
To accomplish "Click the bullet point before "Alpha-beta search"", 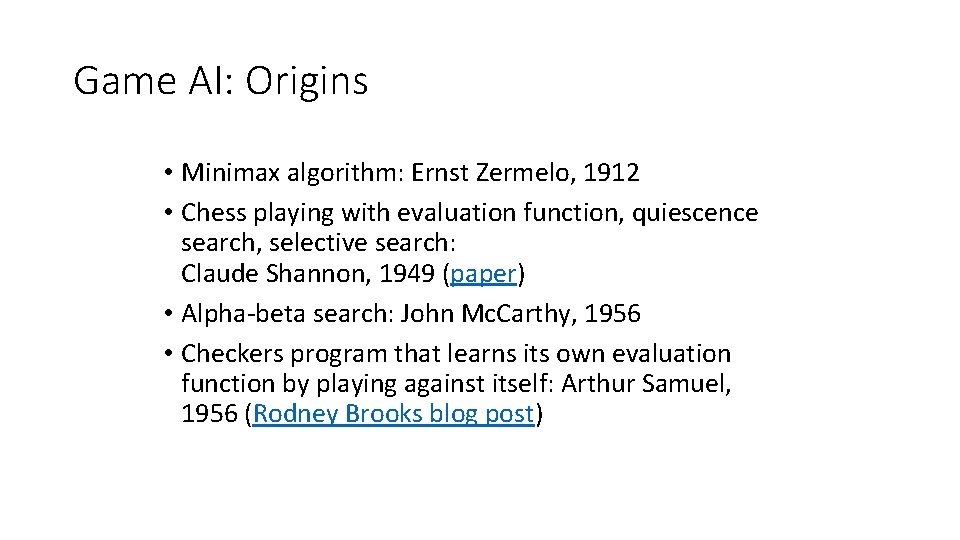I will click(x=168, y=313).
